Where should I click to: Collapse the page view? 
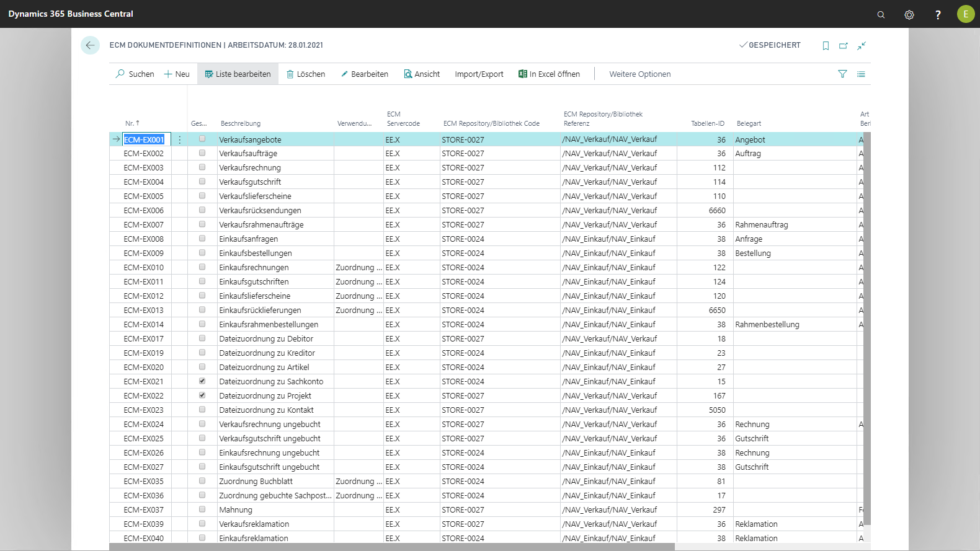862,45
